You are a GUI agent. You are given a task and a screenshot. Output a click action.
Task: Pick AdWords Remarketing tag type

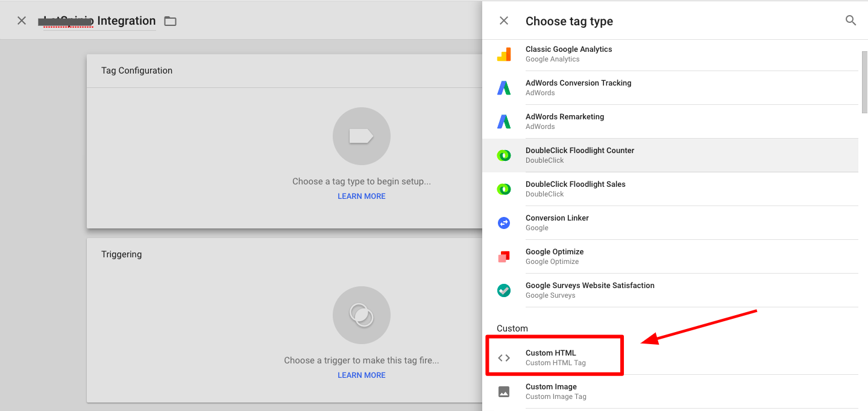[x=670, y=122]
